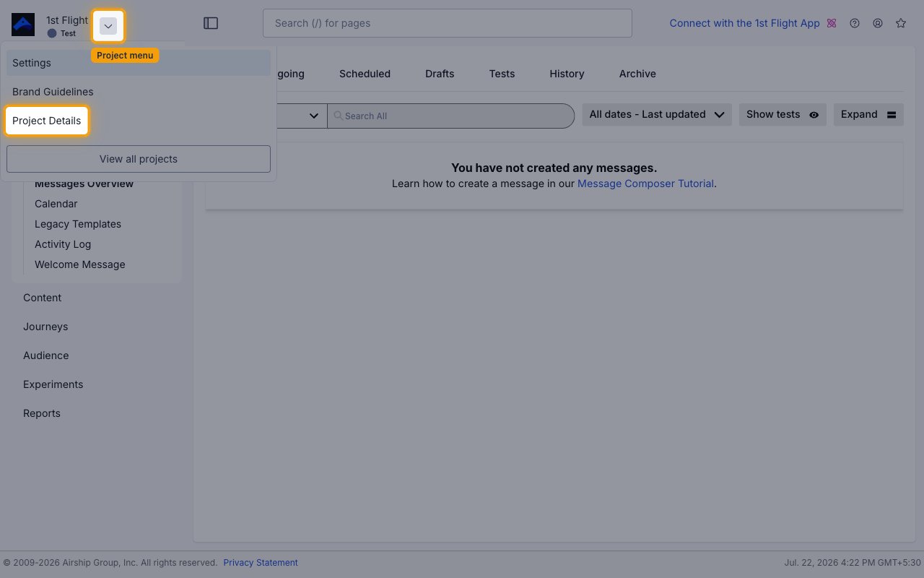Open Messages Overview in the sidebar

click(84, 184)
